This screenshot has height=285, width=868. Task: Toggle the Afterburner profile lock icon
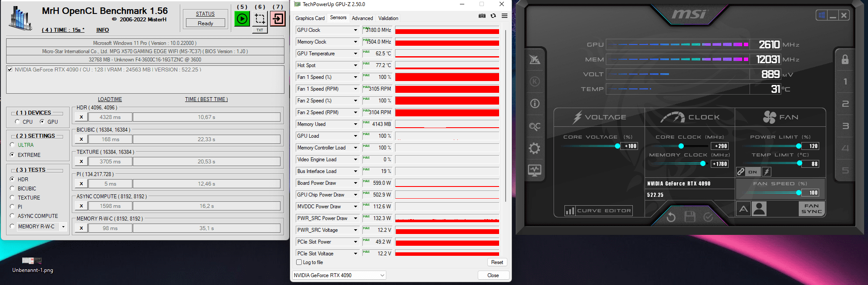click(845, 59)
